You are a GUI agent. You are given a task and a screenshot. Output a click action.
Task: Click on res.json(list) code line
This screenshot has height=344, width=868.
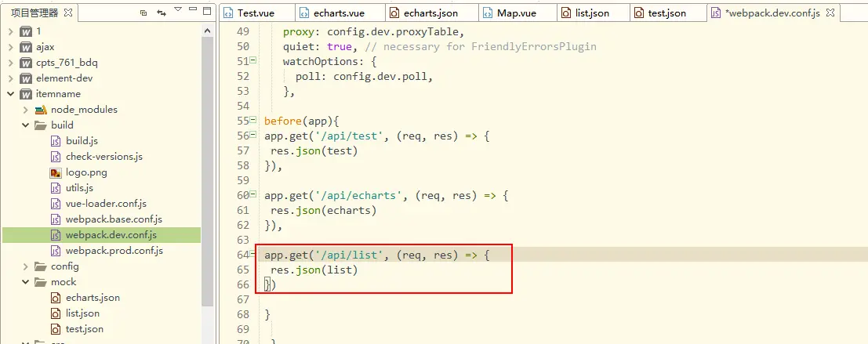coord(314,270)
